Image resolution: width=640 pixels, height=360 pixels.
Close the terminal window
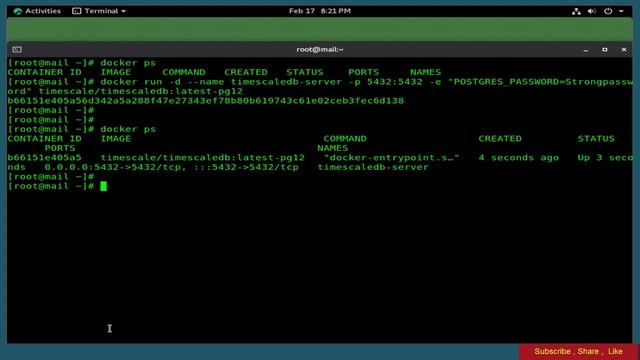624,49
